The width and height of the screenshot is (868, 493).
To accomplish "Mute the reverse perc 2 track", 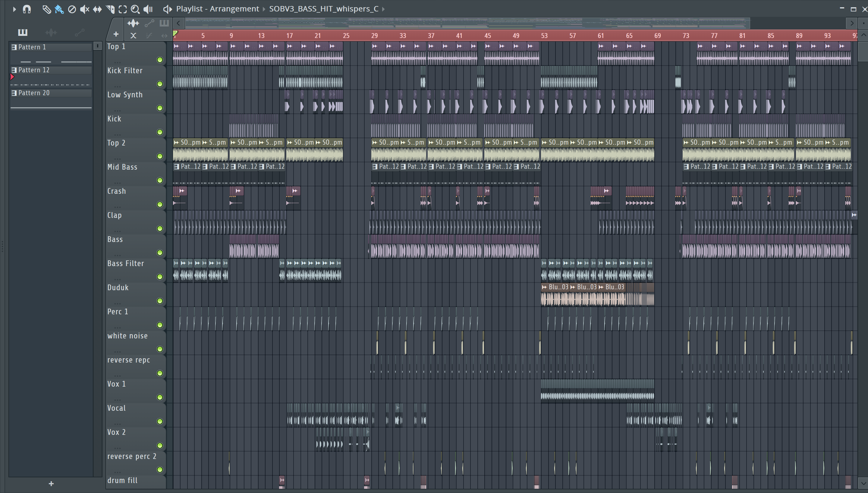I will 160,469.
